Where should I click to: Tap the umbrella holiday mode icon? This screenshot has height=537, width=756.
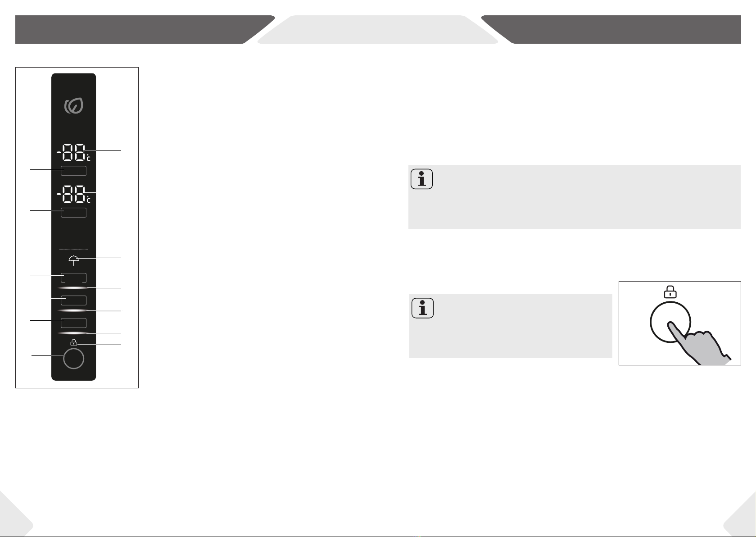[x=74, y=260]
